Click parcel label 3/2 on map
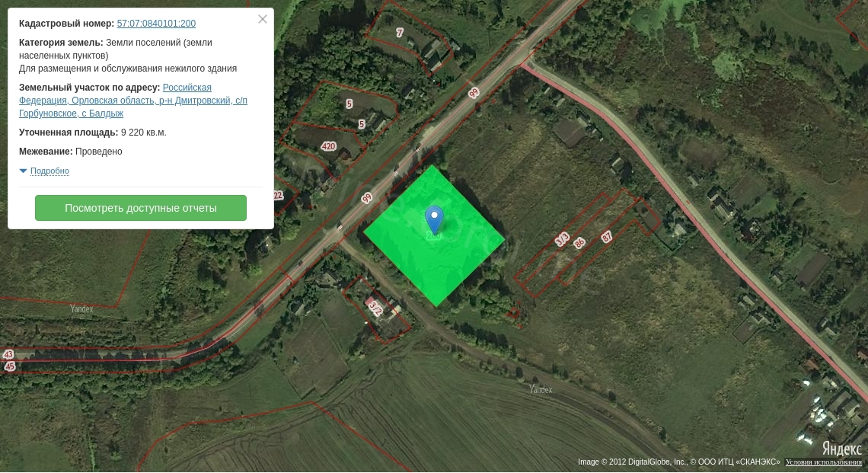This screenshot has width=868, height=473. click(x=375, y=308)
